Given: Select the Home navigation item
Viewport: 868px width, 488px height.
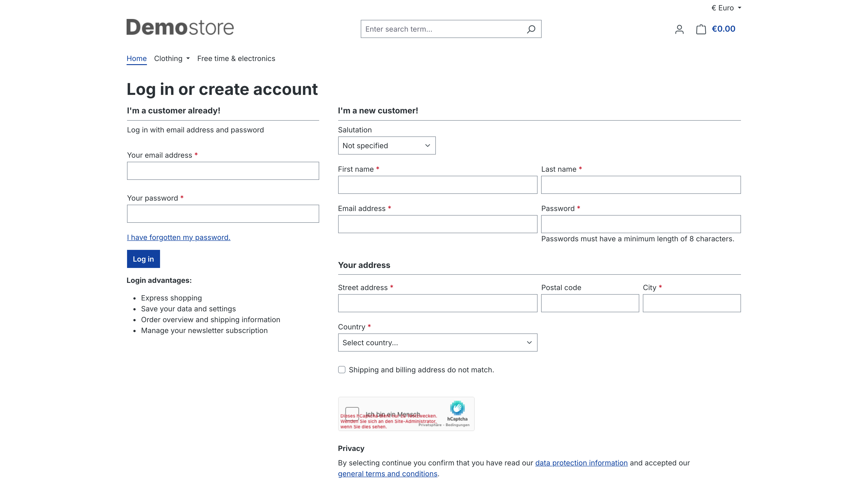Looking at the screenshot, I should (x=137, y=59).
